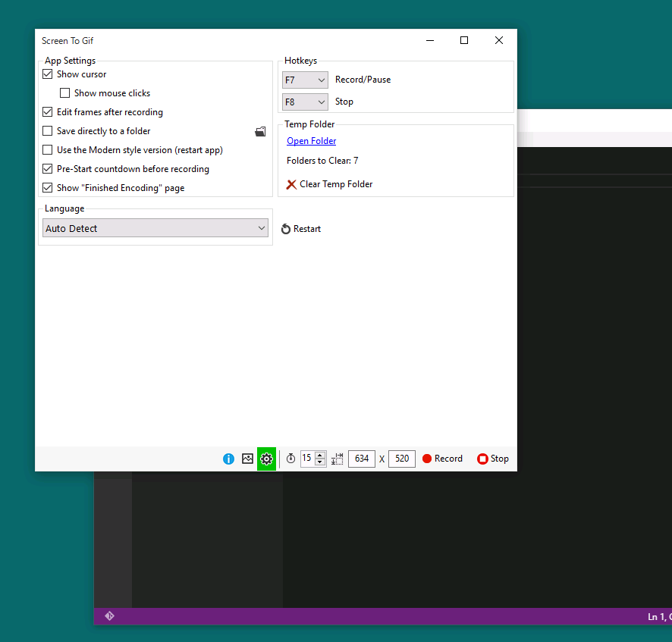Click the Restart button label
672x642 pixels.
307,229
